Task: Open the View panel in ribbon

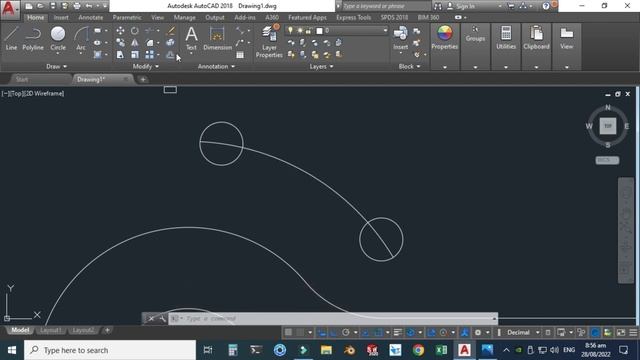Action: (x=567, y=38)
